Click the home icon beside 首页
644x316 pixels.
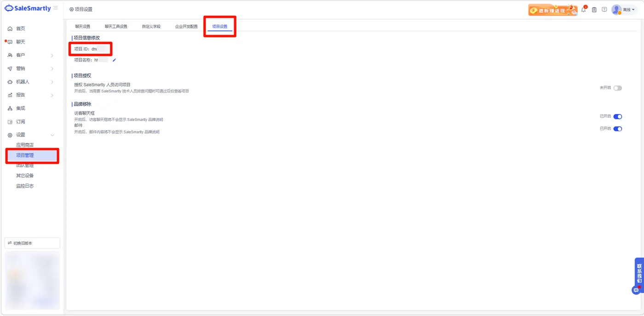[10, 29]
